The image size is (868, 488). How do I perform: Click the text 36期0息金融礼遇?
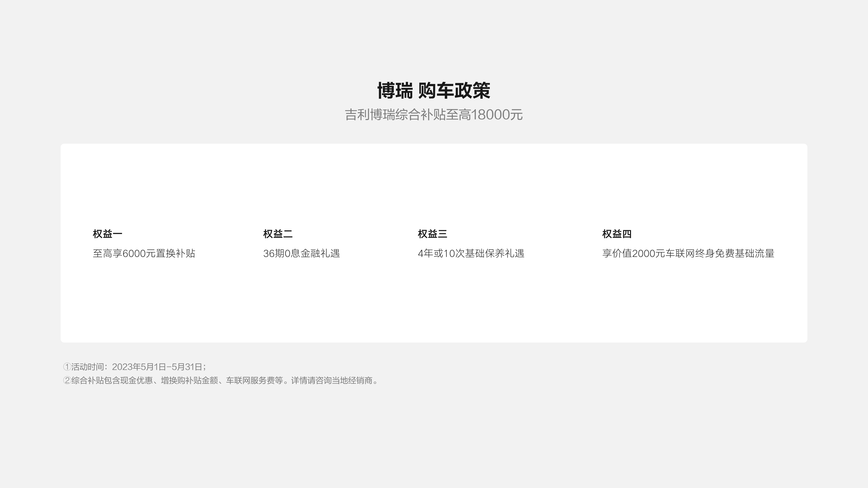click(302, 253)
